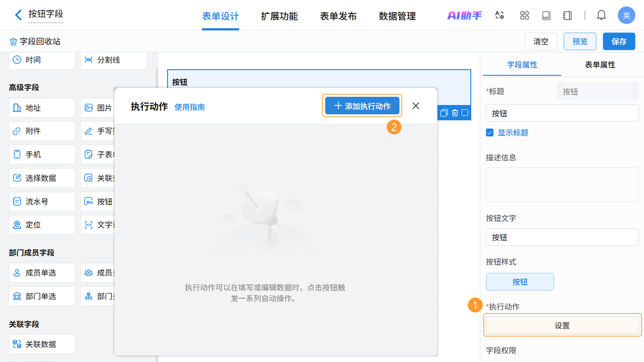Open the 扩展功能 tab

coord(279,16)
